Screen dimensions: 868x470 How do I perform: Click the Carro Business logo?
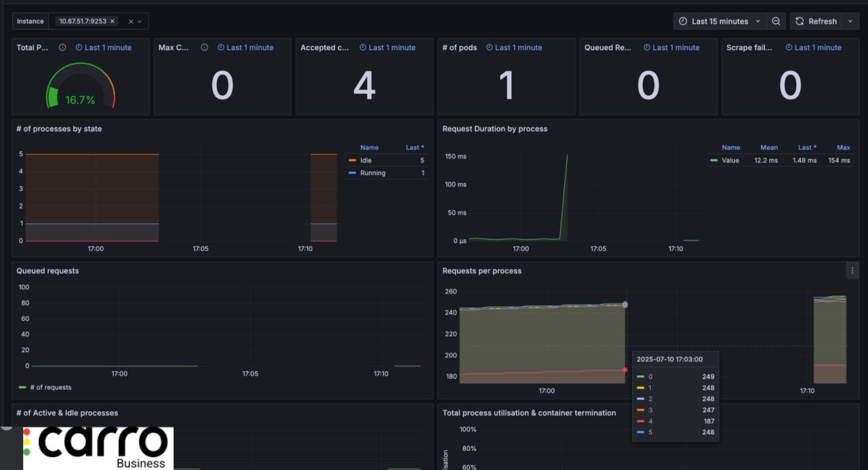pos(98,448)
